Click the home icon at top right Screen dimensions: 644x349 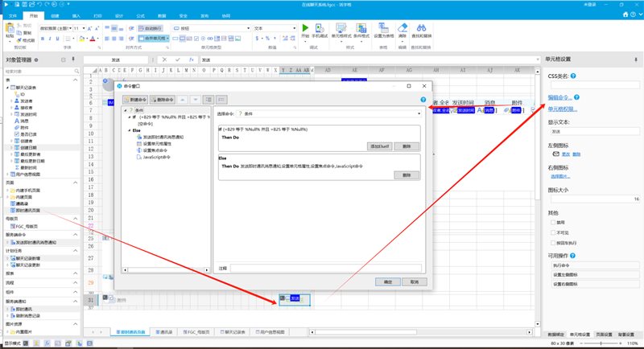coord(625,14)
